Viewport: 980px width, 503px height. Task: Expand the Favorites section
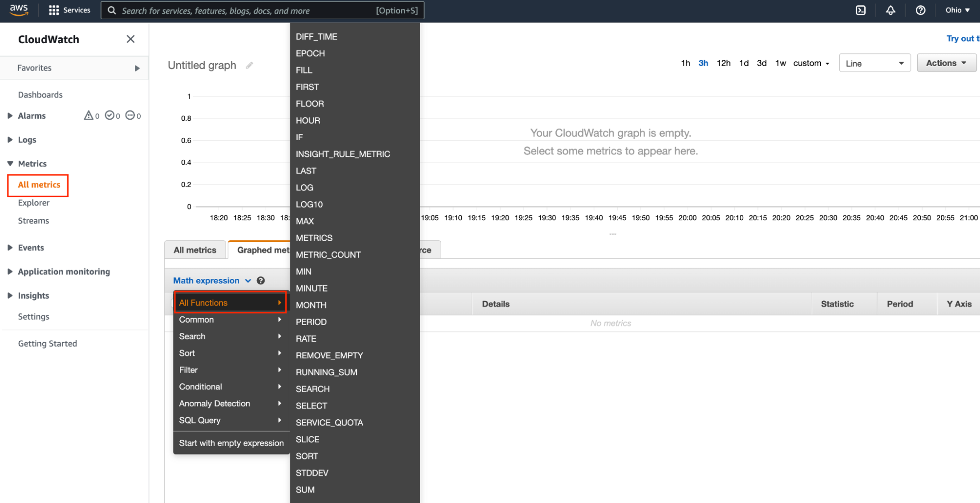[x=137, y=68]
